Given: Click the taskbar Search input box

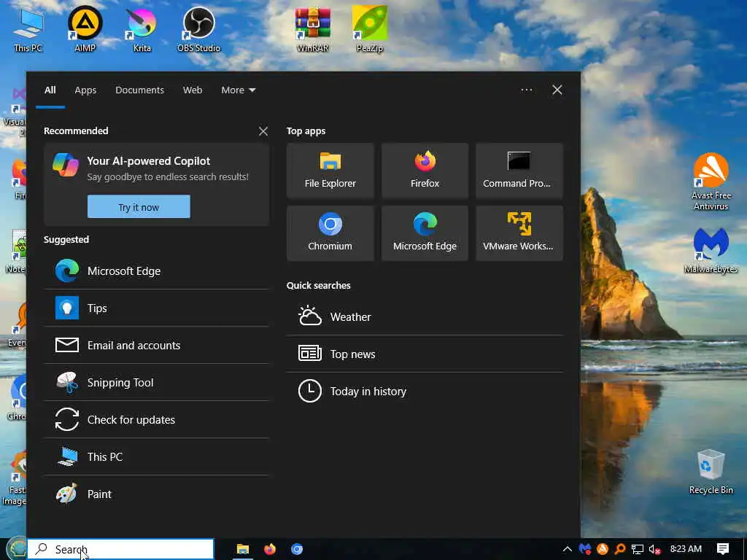Looking at the screenshot, I should tap(120, 549).
